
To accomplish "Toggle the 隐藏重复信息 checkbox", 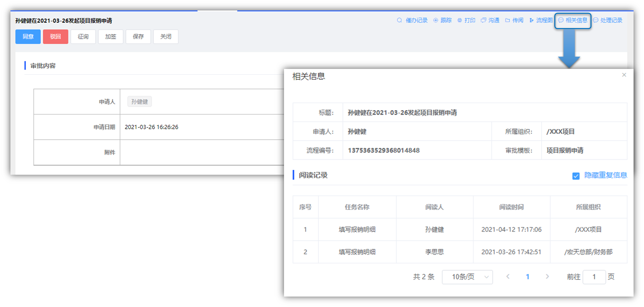I will point(576,176).
